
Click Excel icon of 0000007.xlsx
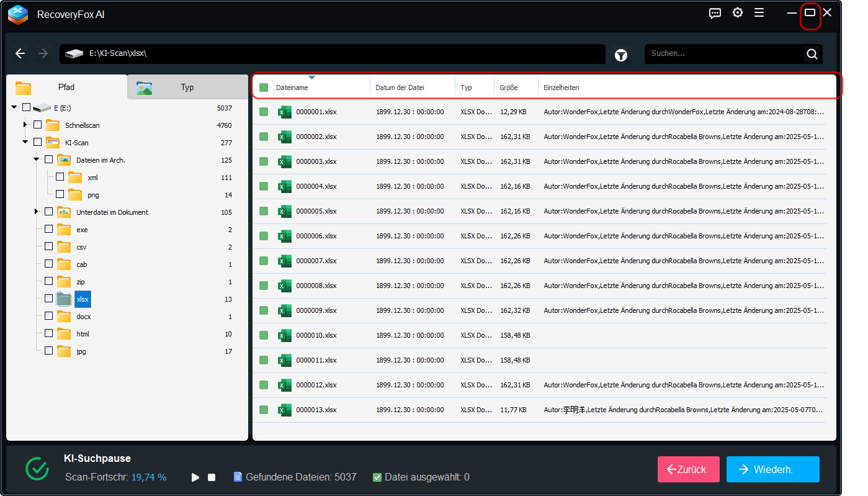pyautogui.click(x=285, y=261)
